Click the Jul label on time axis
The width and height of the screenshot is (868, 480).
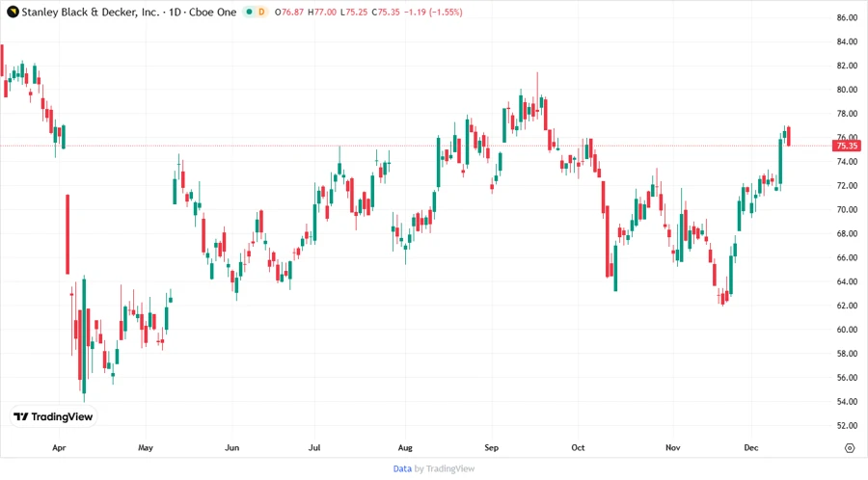click(x=314, y=447)
